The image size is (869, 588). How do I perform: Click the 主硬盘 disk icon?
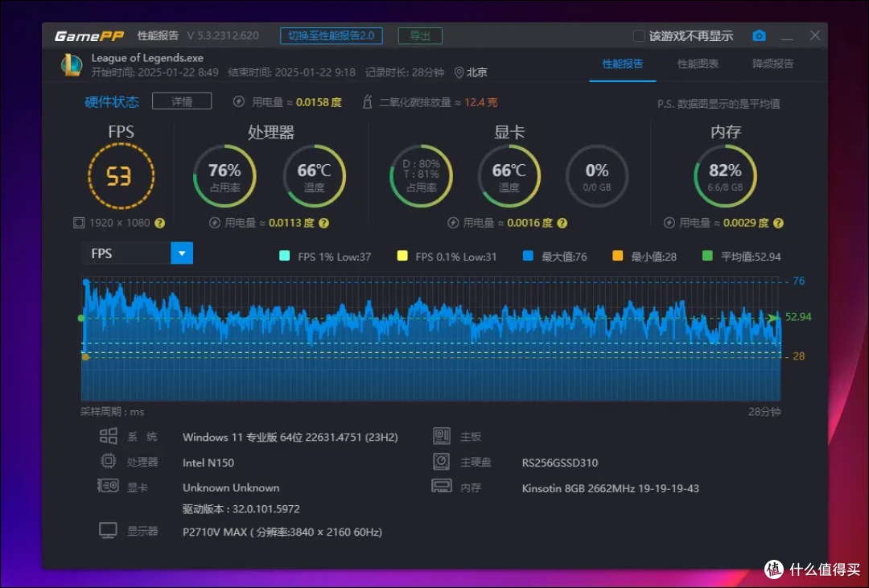pyautogui.click(x=441, y=461)
